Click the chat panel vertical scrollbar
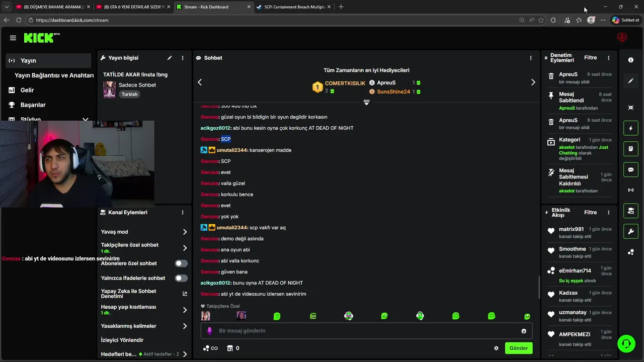 pyautogui.click(x=539, y=287)
